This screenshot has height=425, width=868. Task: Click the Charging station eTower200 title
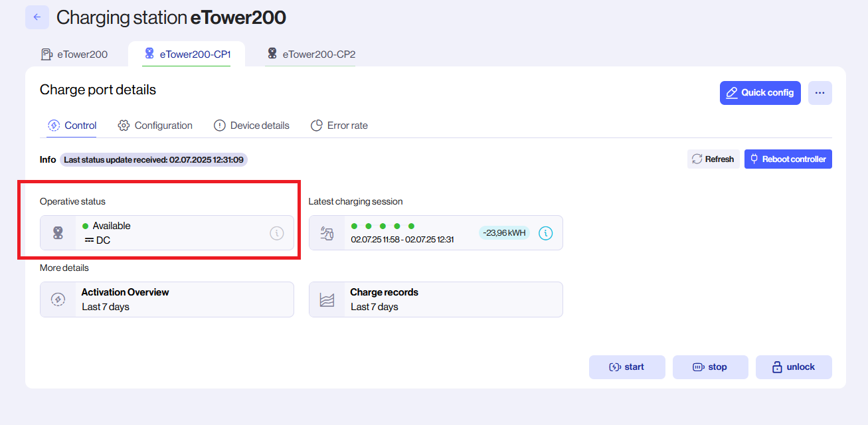(171, 18)
